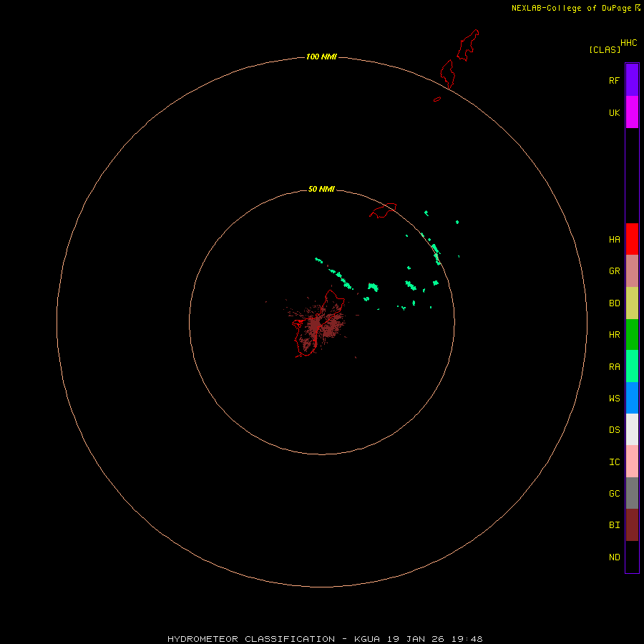Click the DS legend label

614,430
